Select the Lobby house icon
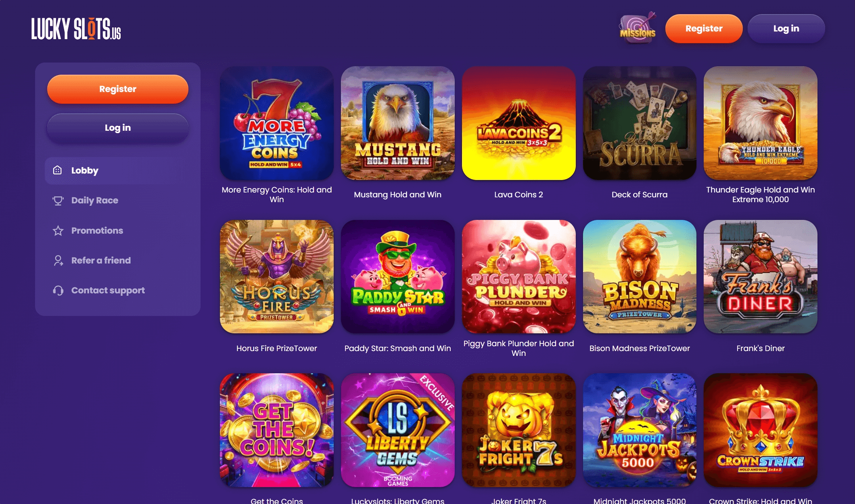Screen dimensions: 855x504 coord(58,170)
